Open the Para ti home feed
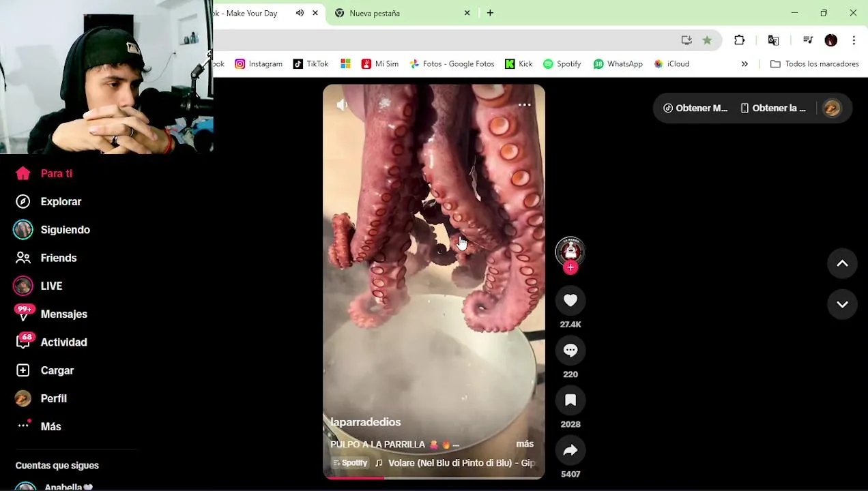Viewport: 868px width, 491px height. [44, 173]
